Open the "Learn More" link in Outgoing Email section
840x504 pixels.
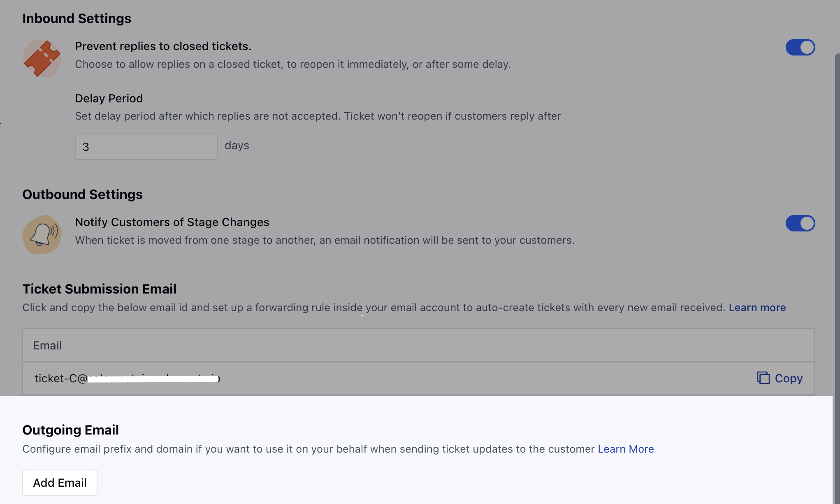[x=625, y=449]
